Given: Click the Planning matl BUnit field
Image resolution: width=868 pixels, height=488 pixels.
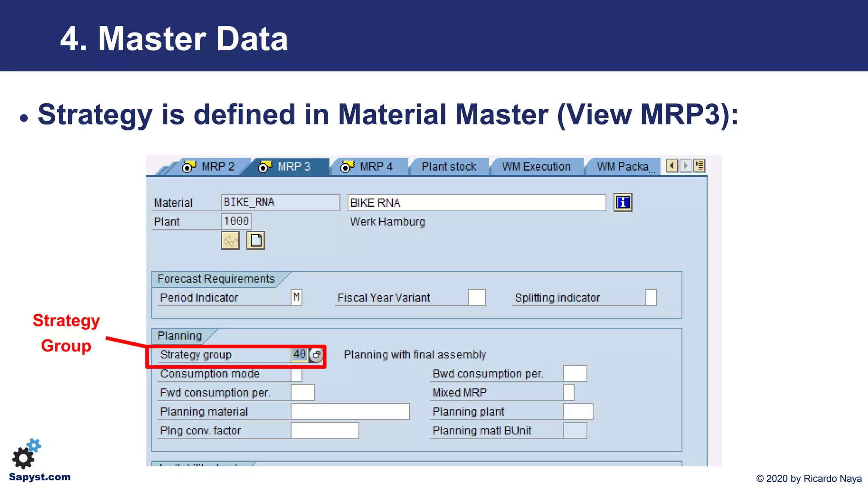Looking at the screenshot, I should click(x=575, y=430).
